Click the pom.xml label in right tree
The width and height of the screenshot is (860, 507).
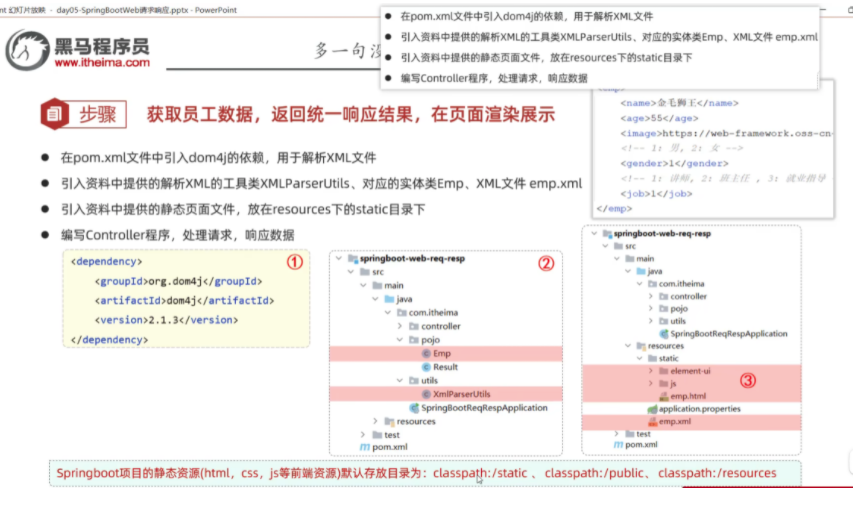tap(641, 445)
